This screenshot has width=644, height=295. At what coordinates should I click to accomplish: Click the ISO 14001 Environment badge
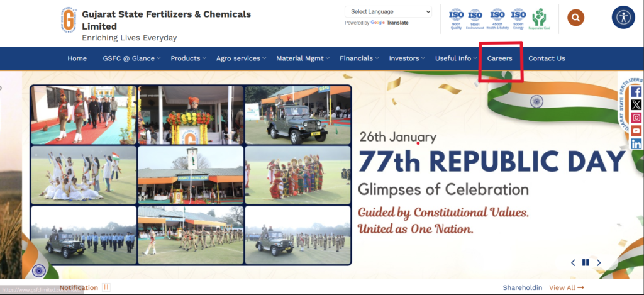click(475, 19)
